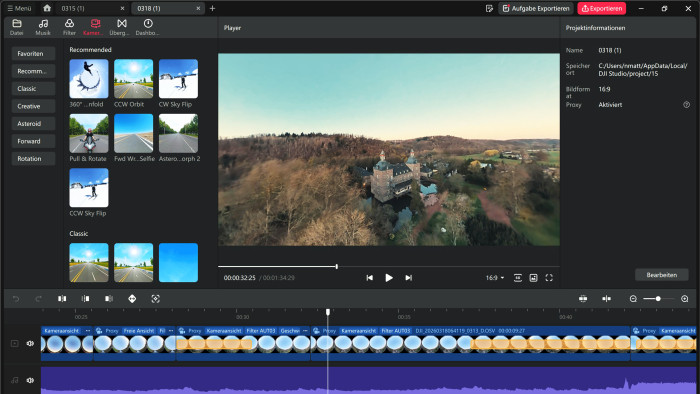Activate the tracking target icon
Image resolution: width=700 pixels, height=394 pixels.
155,299
